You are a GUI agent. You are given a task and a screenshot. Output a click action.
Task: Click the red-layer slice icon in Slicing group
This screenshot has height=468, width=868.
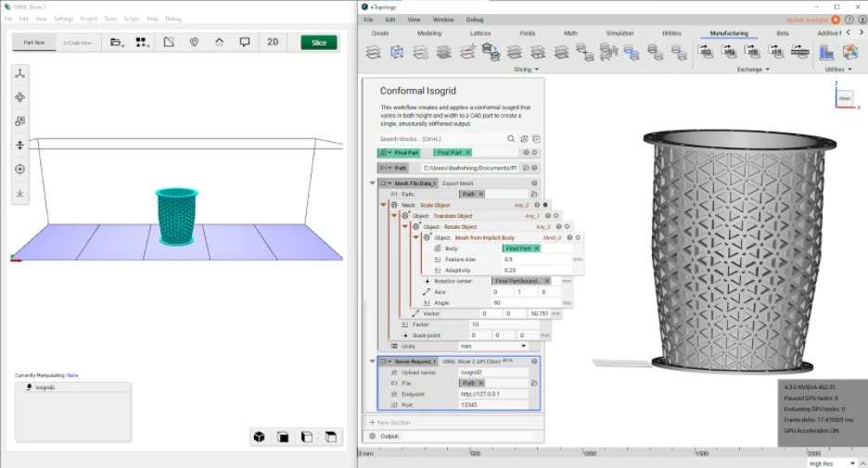click(467, 52)
